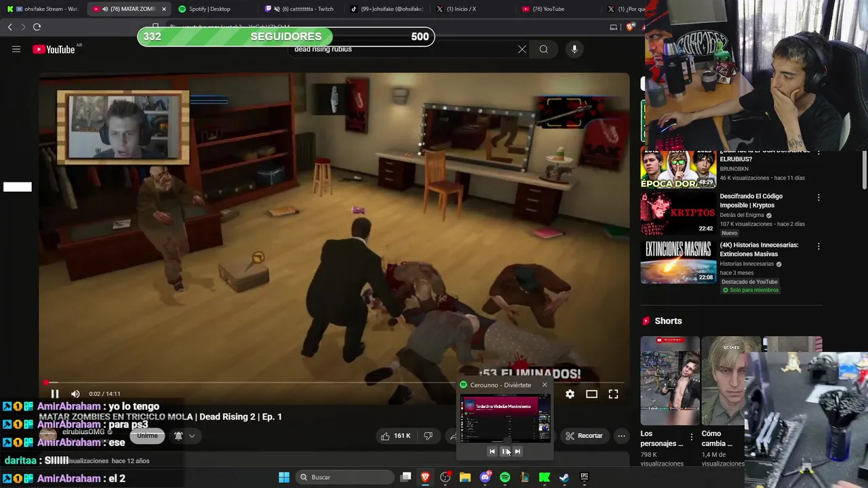The height and width of the screenshot is (488, 868).
Task: Go to the YouTube home logo
Action: tap(54, 49)
